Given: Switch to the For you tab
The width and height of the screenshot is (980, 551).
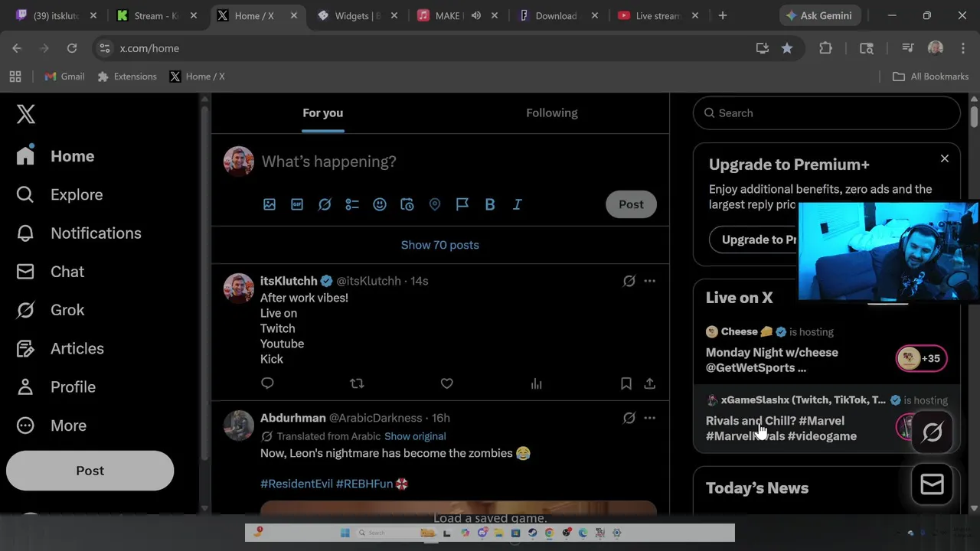Looking at the screenshot, I should [x=322, y=112].
